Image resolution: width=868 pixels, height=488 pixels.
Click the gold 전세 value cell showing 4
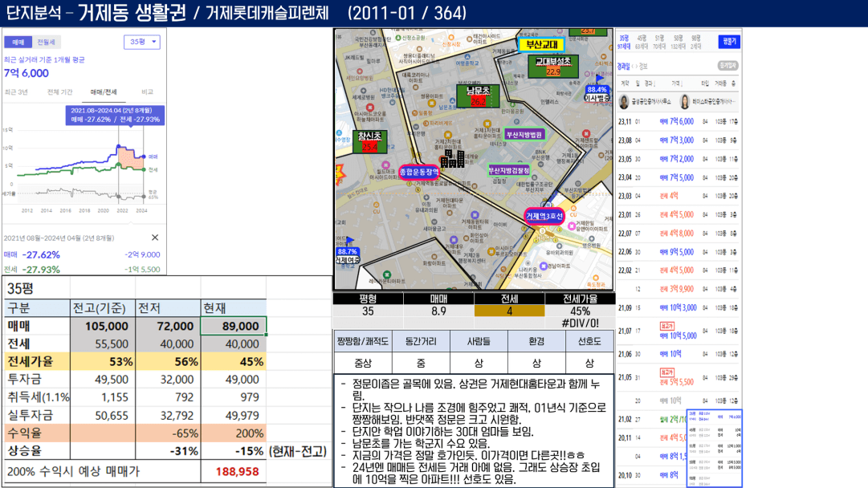(509, 311)
